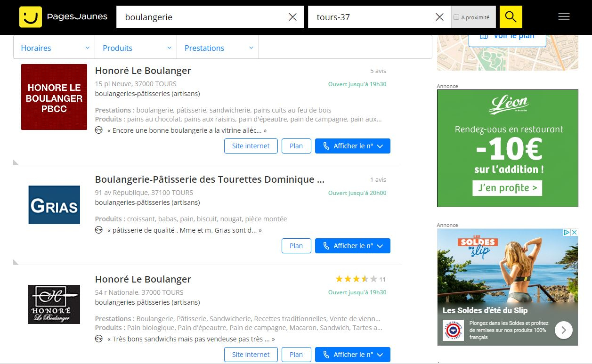Click the Ouvert jusqu'à 20h00 status
Screen dimensions: 592x364
click(x=357, y=193)
